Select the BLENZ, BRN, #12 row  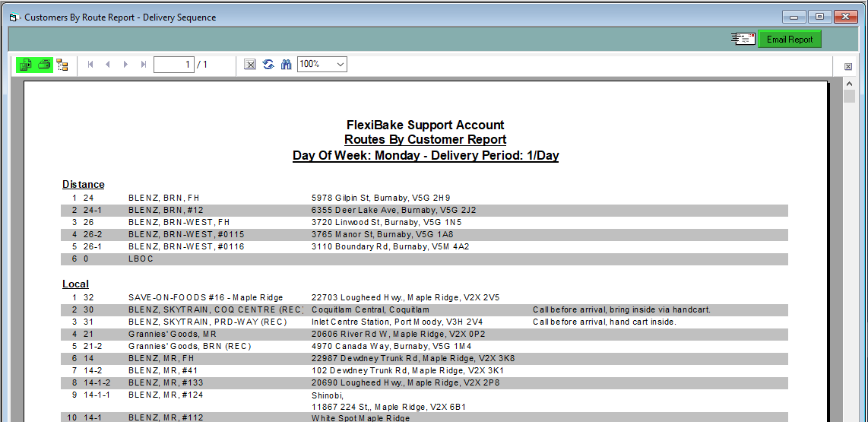[424, 210]
